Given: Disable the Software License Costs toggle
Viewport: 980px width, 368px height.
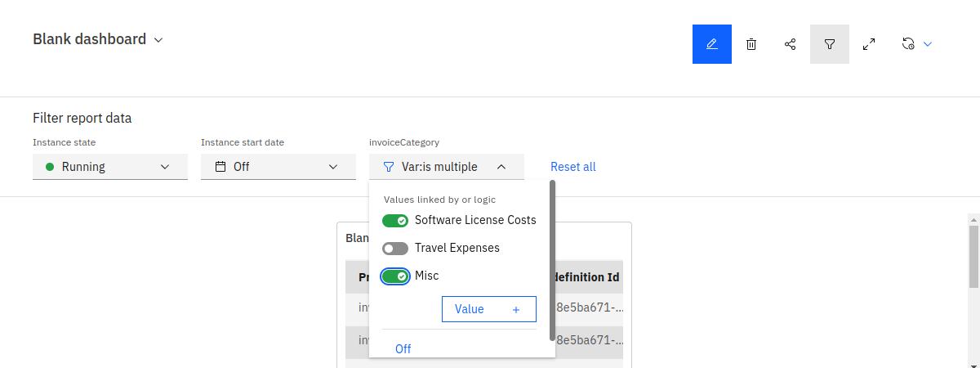Looking at the screenshot, I should coord(395,221).
